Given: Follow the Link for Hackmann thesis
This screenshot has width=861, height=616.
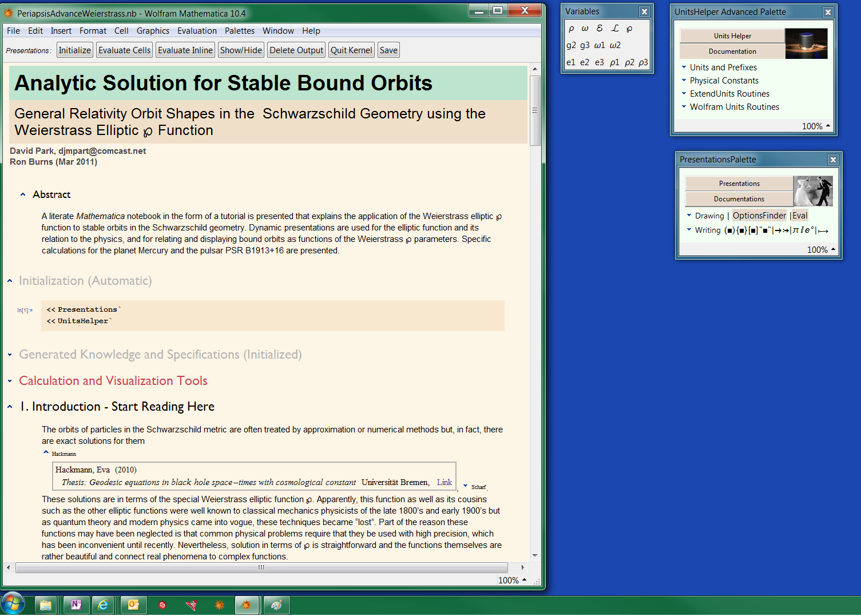Looking at the screenshot, I should 445,482.
